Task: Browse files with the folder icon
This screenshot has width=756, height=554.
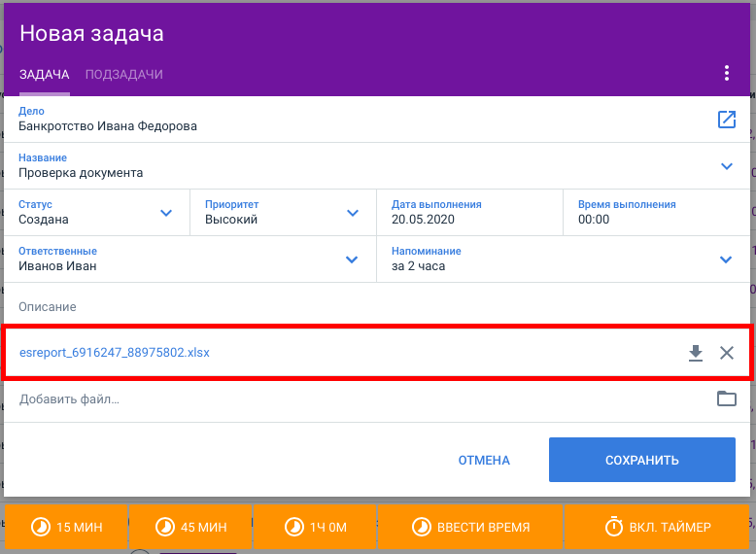Action: pos(727,398)
